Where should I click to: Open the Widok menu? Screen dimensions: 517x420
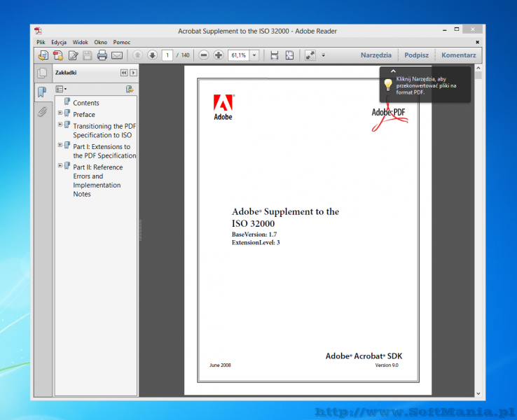81,42
